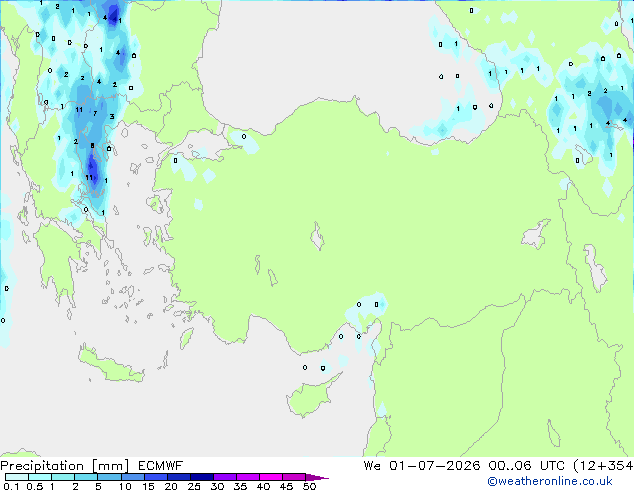Viewport: 634px width, 490px height.
Task: Click the 30–35 mm purple legend swatch
Action: (x=224, y=477)
